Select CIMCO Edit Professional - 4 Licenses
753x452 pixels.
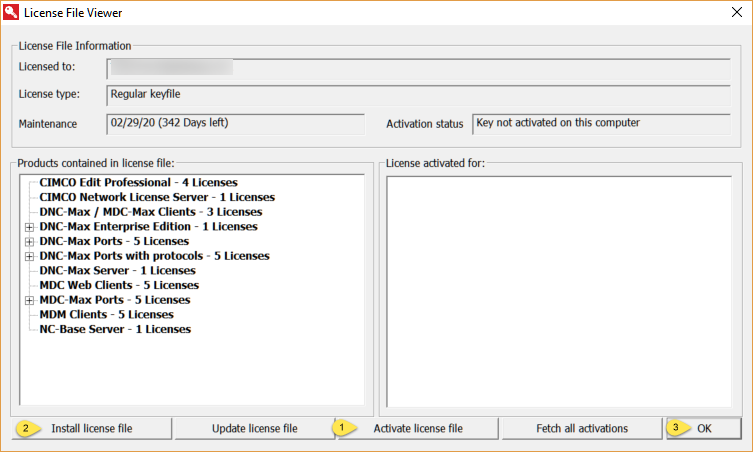pos(138,183)
